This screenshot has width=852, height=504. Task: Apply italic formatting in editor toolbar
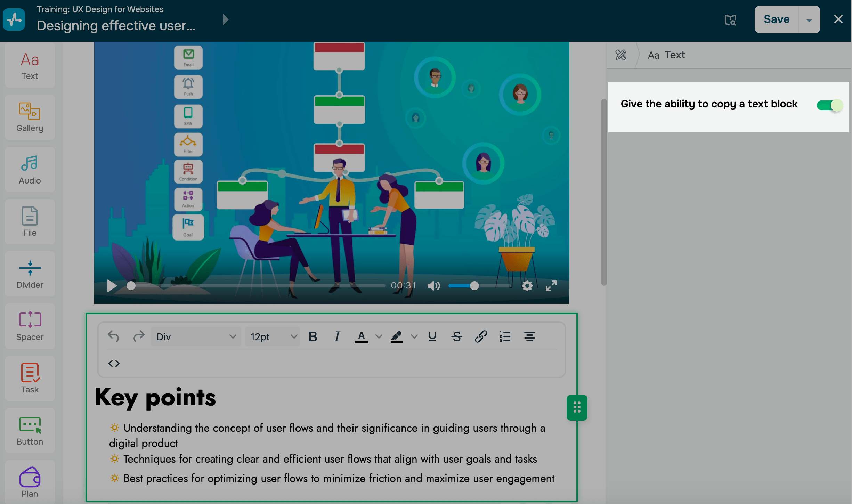337,336
